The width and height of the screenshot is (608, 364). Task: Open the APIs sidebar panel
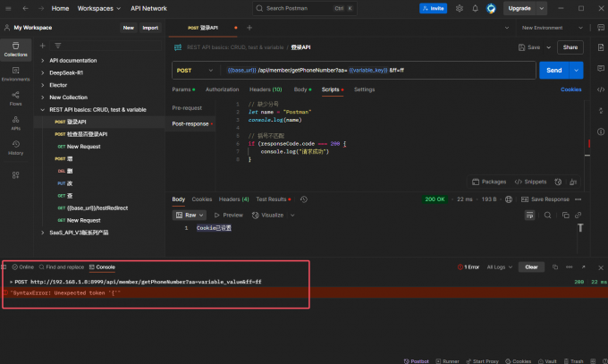[x=15, y=123]
